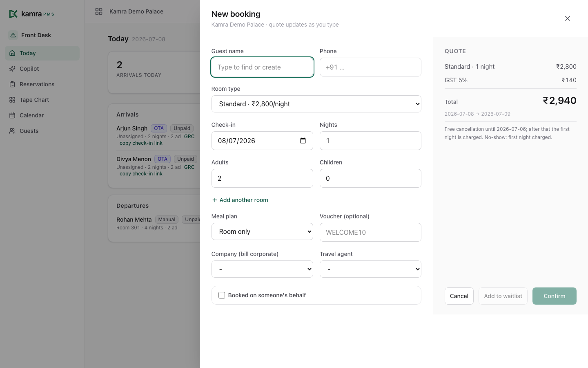Tick the Booked on someone's behalf checkbox
The height and width of the screenshot is (368, 588).
click(222, 295)
